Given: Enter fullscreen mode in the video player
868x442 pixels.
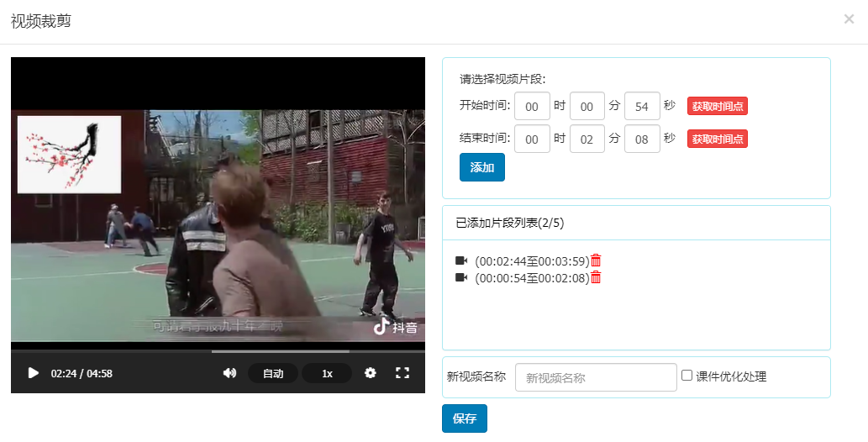Looking at the screenshot, I should pos(402,373).
